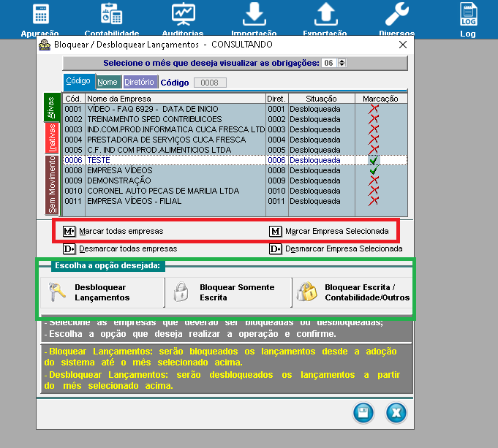Toggle marking of company 0011 row
Screen dimensions: 498x448
tap(374, 201)
